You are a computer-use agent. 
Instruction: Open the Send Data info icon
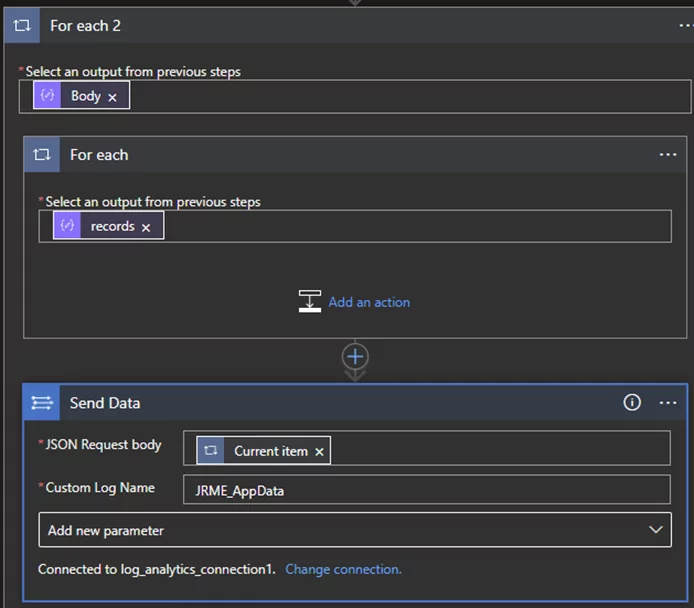pos(632,402)
